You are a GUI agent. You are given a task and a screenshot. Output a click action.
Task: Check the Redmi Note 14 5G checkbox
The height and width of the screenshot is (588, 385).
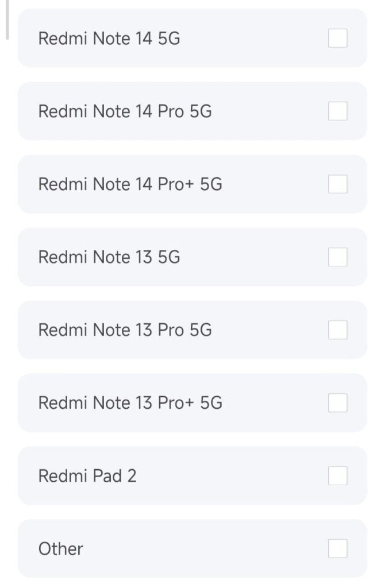click(338, 38)
